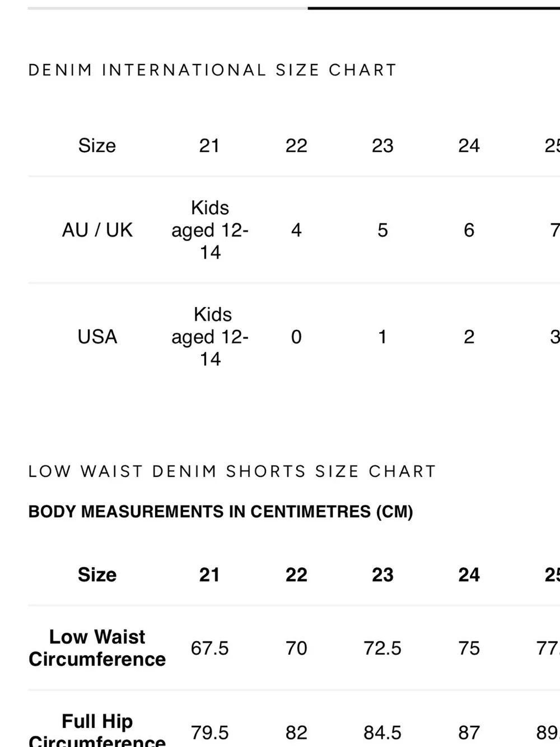560x747 pixels.
Task: Select USA size 2 cell
Action: tap(469, 337)
